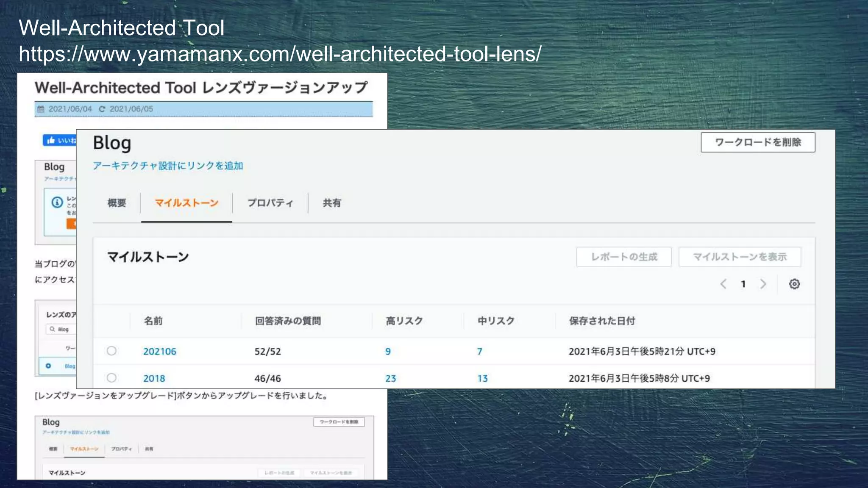Image resolution: width=868 pixels, height=488 pixels.
Task: Click the 保存された日付 column header
Action: point(602,321)
